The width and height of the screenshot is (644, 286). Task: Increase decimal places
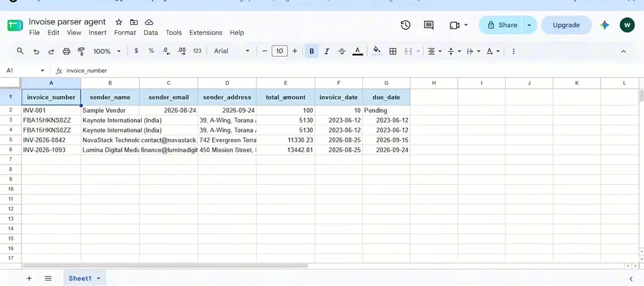[182, 51]
